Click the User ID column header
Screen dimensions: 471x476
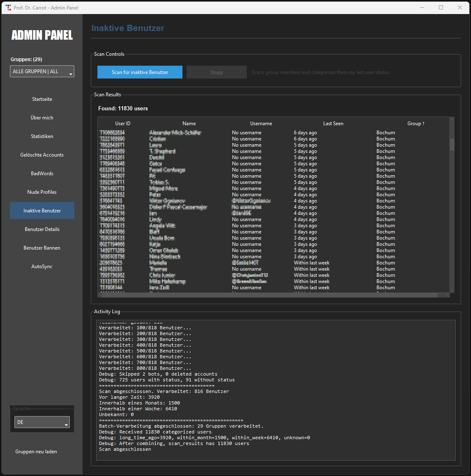click(123, 124)
